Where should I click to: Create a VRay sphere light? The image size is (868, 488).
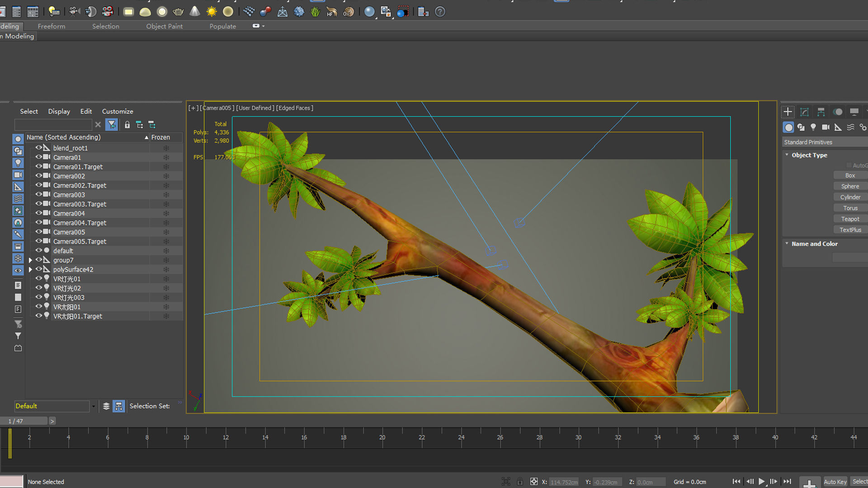(162, 12)
